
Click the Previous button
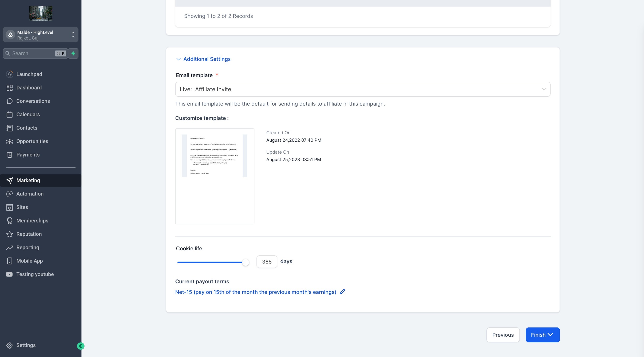[x=503, y=335]
